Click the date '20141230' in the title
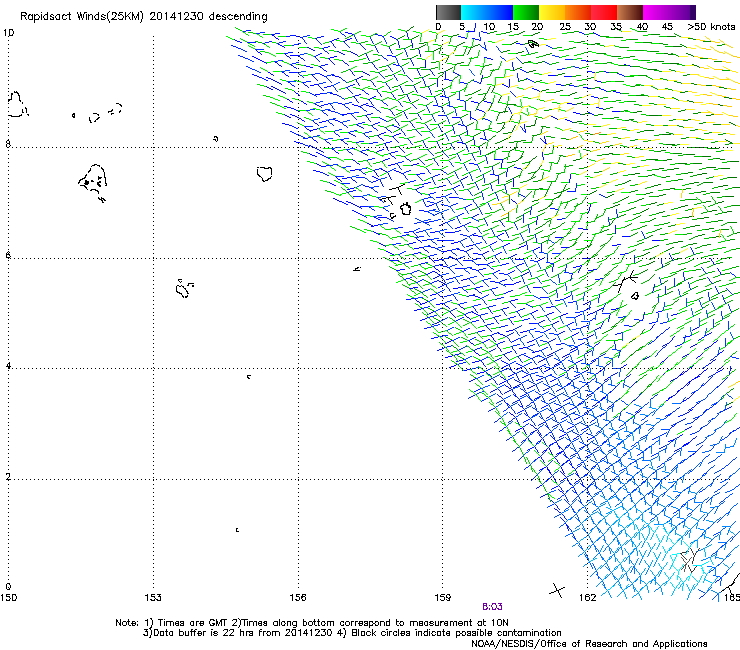740x650 pixels. [177, 17]
